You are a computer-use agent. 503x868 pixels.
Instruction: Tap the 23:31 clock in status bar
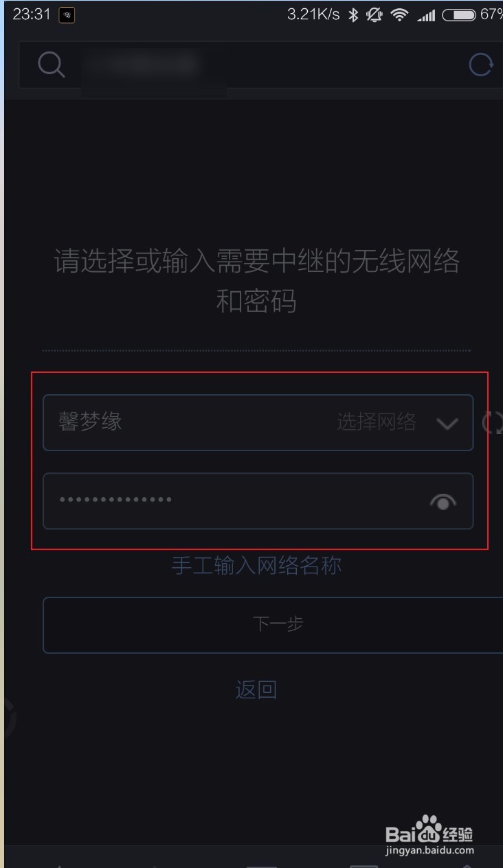pos(32,14)
